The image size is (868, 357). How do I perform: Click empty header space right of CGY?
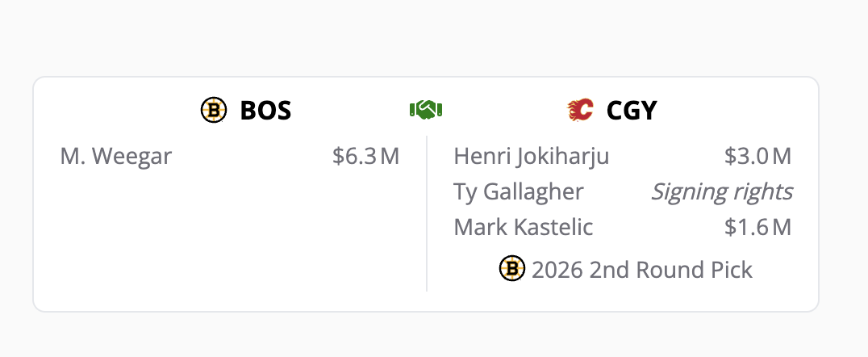[x=734, y=110]
